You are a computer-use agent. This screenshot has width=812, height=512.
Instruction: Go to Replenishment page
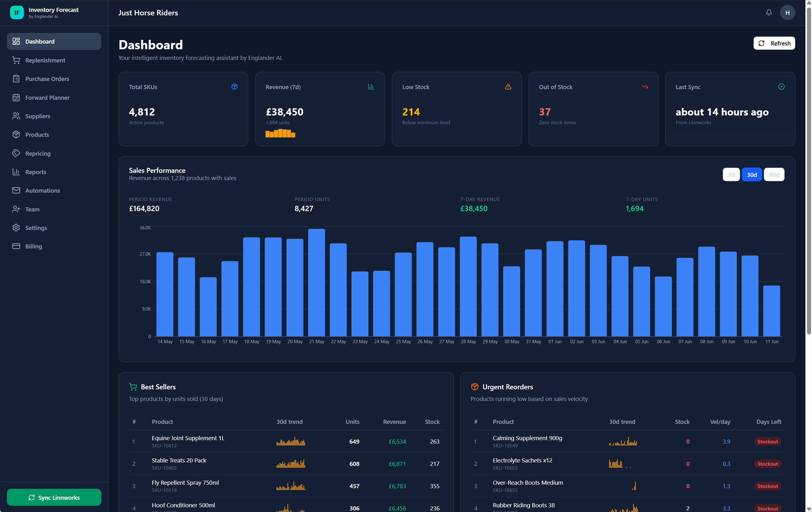click(54, 60)
